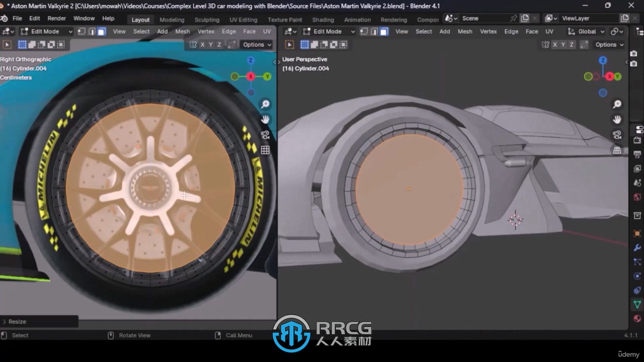Click blue Z axis on left viewport gizmo

tap(251, 60)
